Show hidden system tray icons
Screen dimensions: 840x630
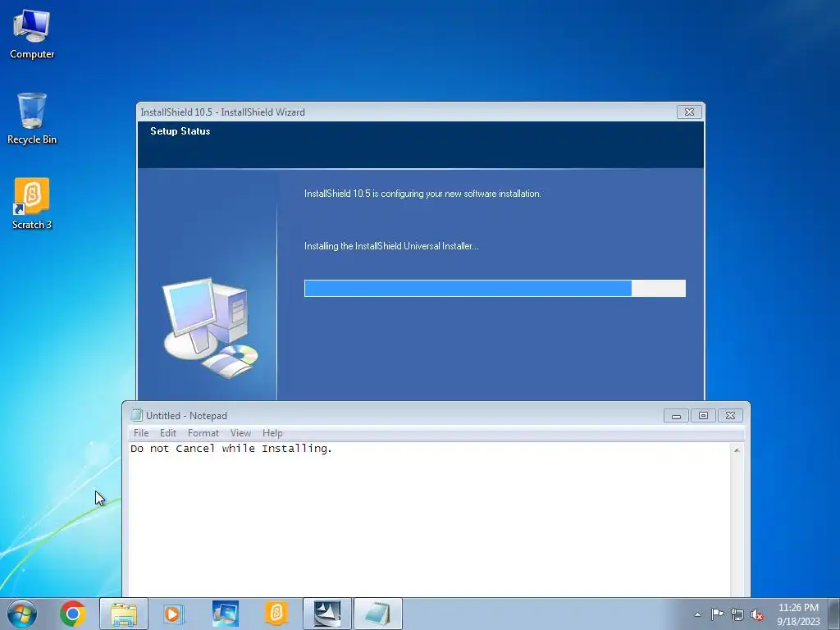(x=697, y=614)
